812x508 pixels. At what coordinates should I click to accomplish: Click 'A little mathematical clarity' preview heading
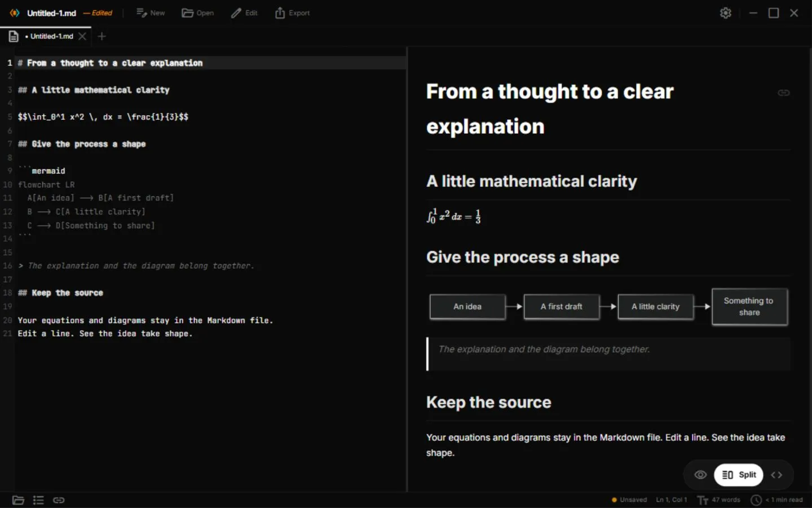pyautogui.click(x=532, y=181)
